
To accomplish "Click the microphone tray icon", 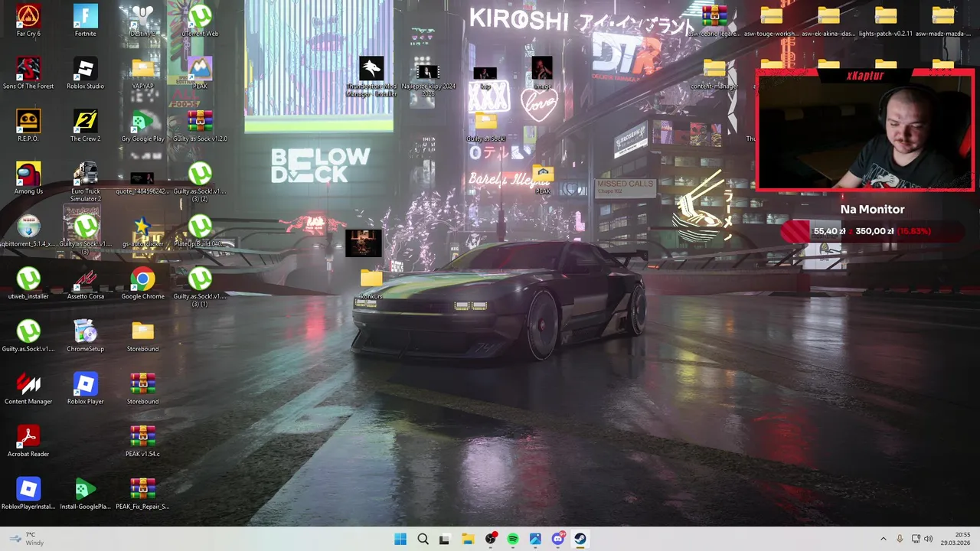I will pos(900,539).
